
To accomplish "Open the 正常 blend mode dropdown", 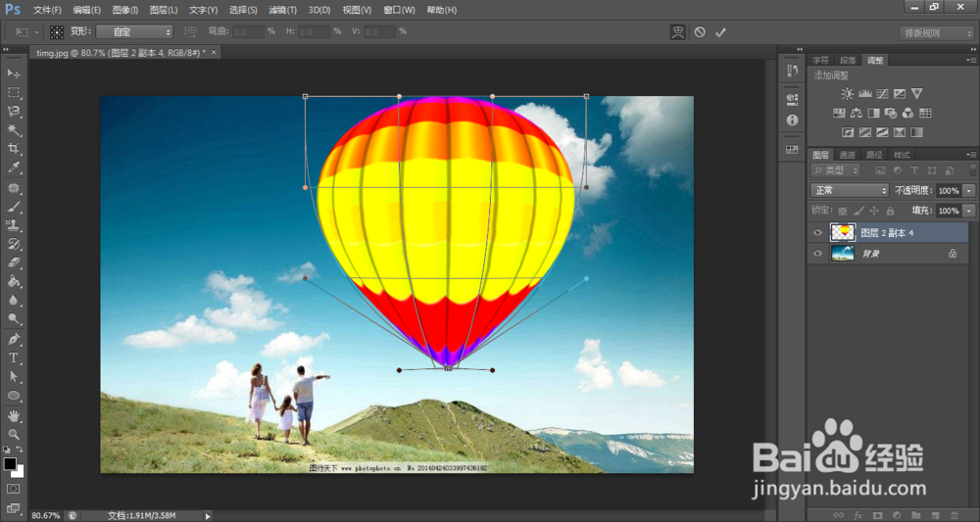I will point(850,190).
